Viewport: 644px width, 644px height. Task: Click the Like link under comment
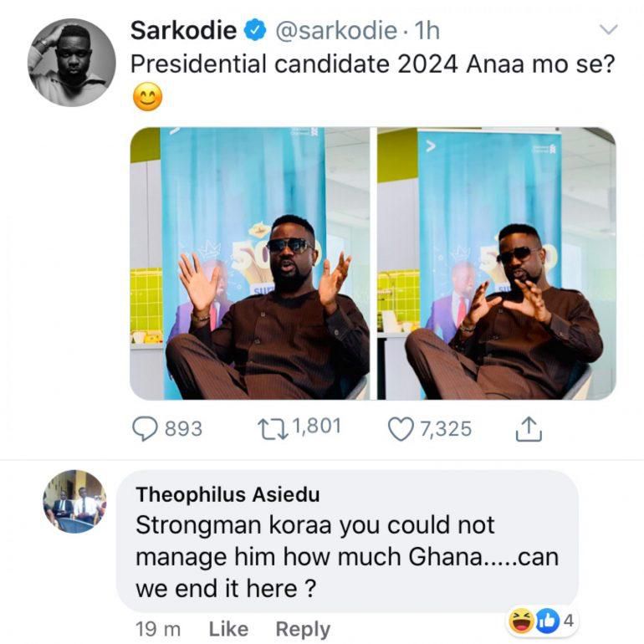coord(228,628)
